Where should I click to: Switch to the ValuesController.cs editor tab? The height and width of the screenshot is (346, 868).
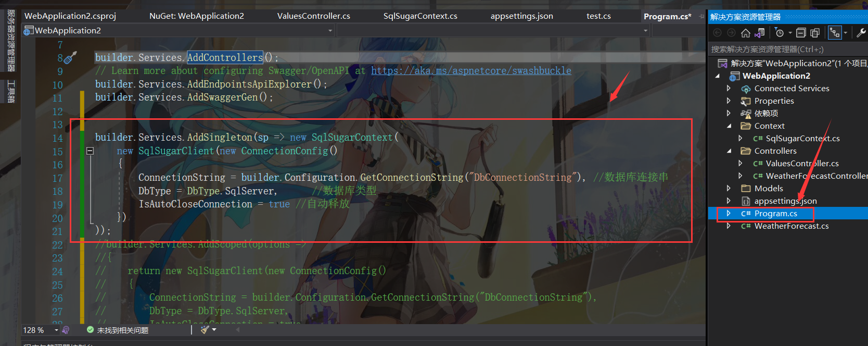(x=314, y=16)
